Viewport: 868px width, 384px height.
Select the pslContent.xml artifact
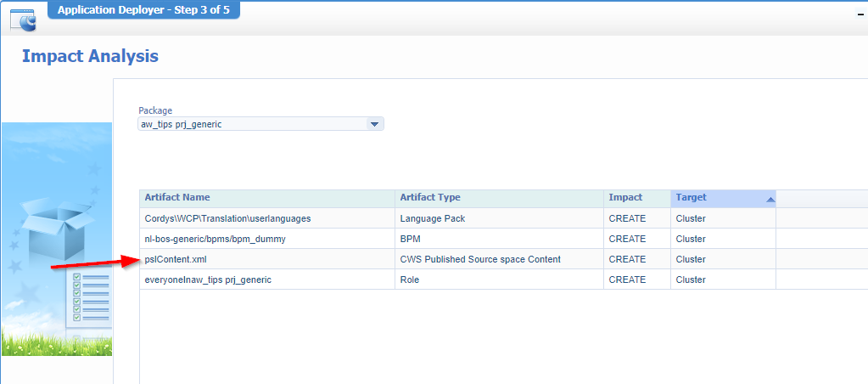(x=175, y=259)
